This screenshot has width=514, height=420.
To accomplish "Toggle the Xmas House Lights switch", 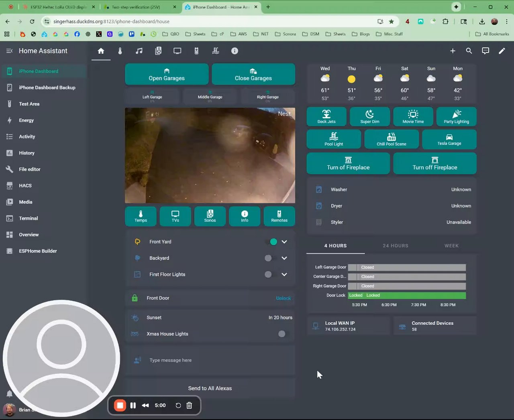I will click(x=284, y=334).
